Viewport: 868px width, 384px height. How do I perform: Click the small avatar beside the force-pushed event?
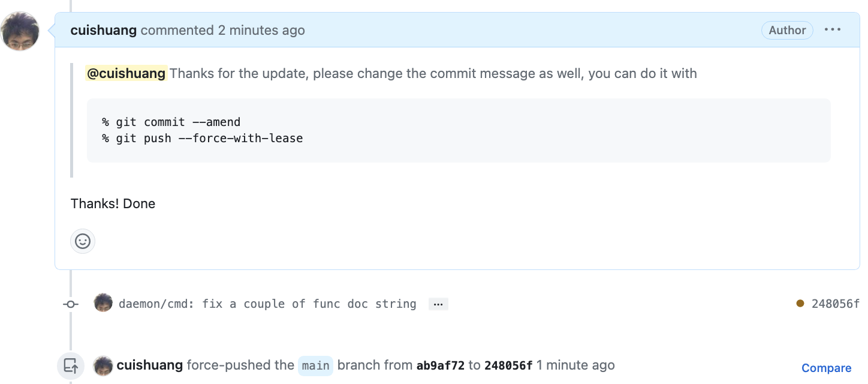click(104, 365)
